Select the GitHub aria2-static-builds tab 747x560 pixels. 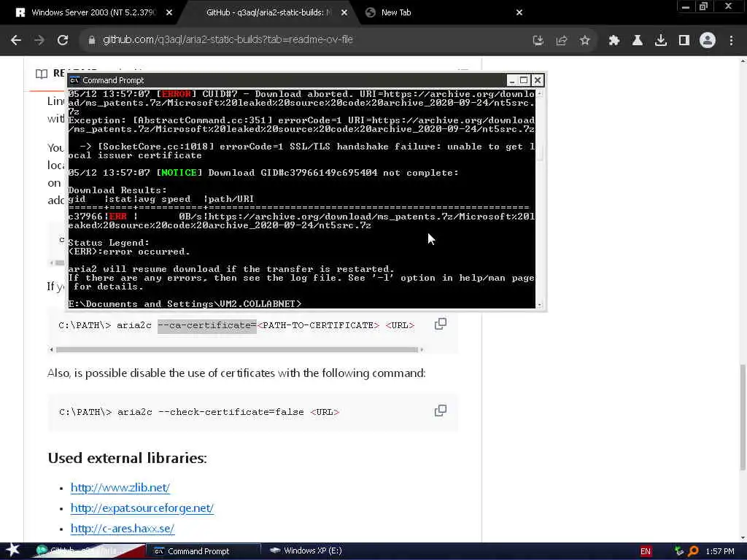(268, 12)
